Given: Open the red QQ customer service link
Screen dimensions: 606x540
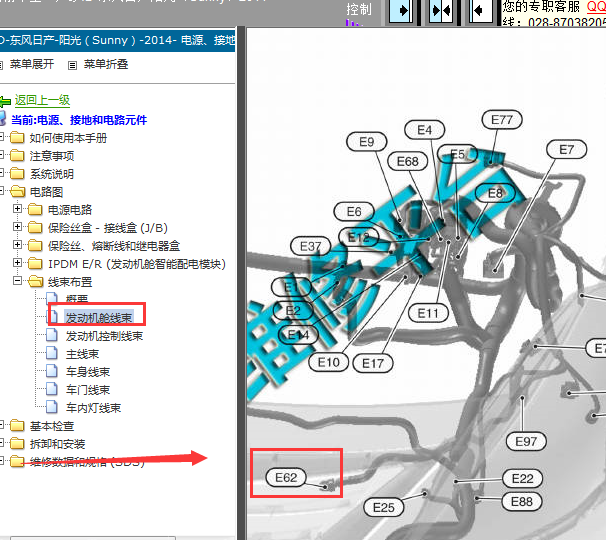Looking at the screenshot, I should coord(596,7).
